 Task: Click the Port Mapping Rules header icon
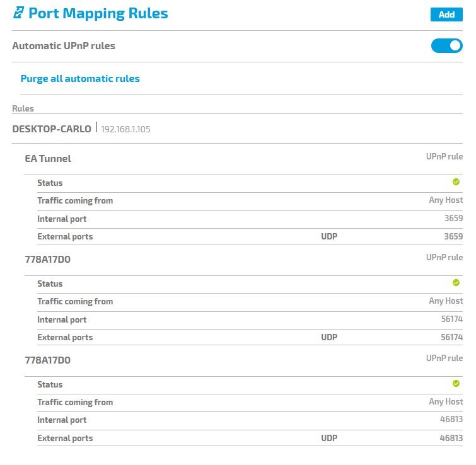18,13
